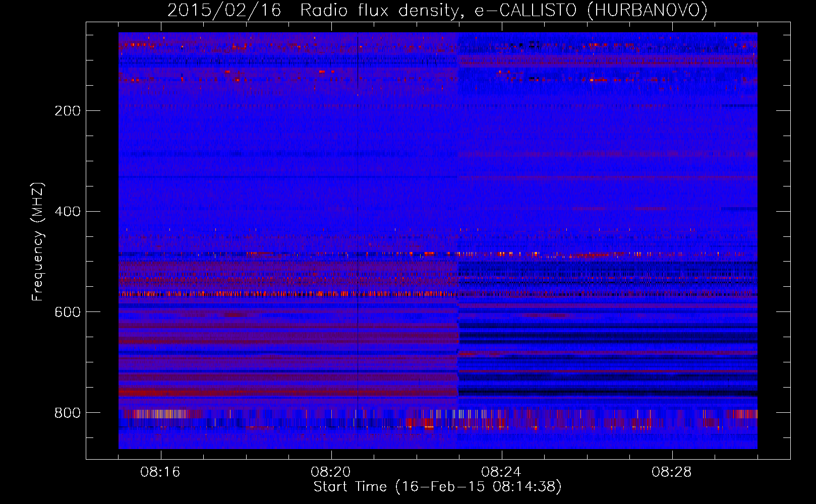
Task: Select the Start Time axis label text
Action: (x=437, y=487)
